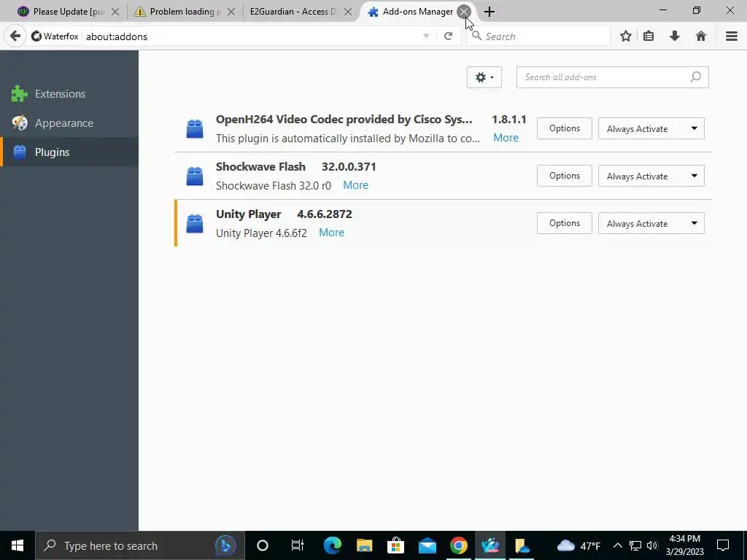Viewport: 747px width, 560px height.
Task: Click the OpenH264 plugin brick icon
Action: tap(194, 128)
